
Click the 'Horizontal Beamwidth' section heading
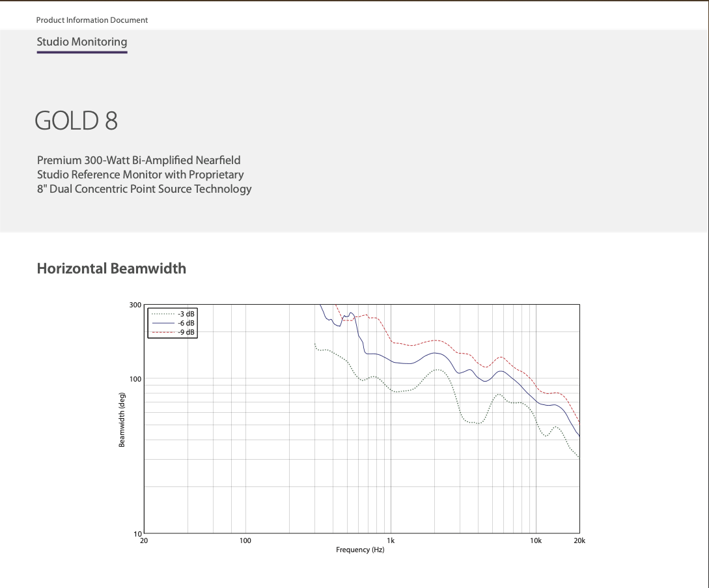[x=111, y=268]
